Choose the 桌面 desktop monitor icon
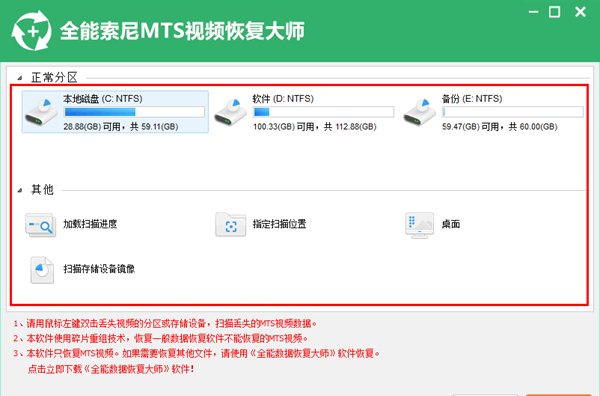 (419, 225)
